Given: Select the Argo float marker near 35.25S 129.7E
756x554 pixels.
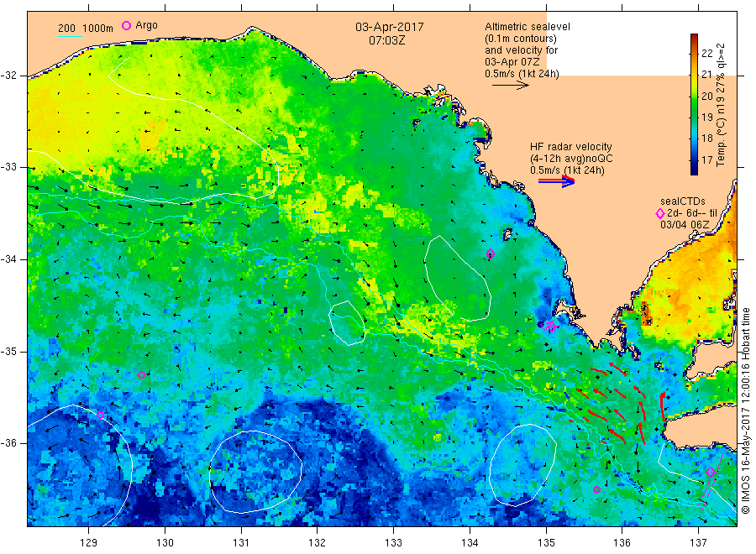Looking at the screenshot, I should point(141,375).
